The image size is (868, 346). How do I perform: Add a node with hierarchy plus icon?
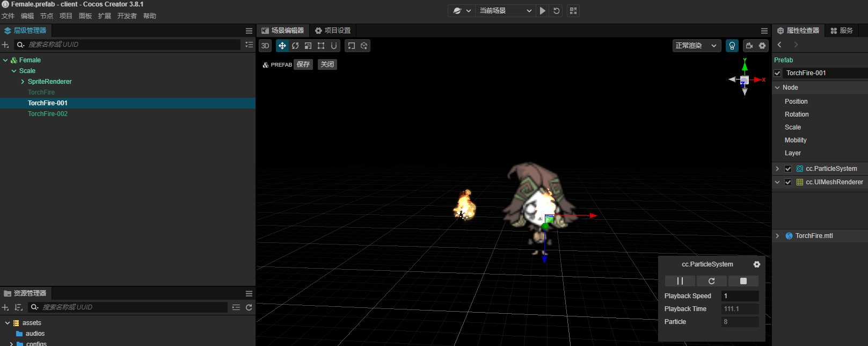click(5, 45)
